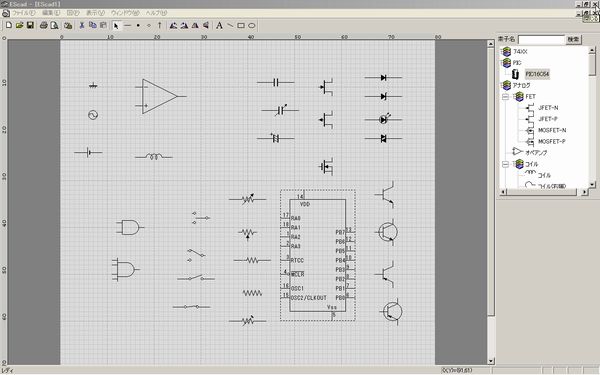600x375 pixels.
Task: Click the scissors cut icon
Action: point(82,26)
